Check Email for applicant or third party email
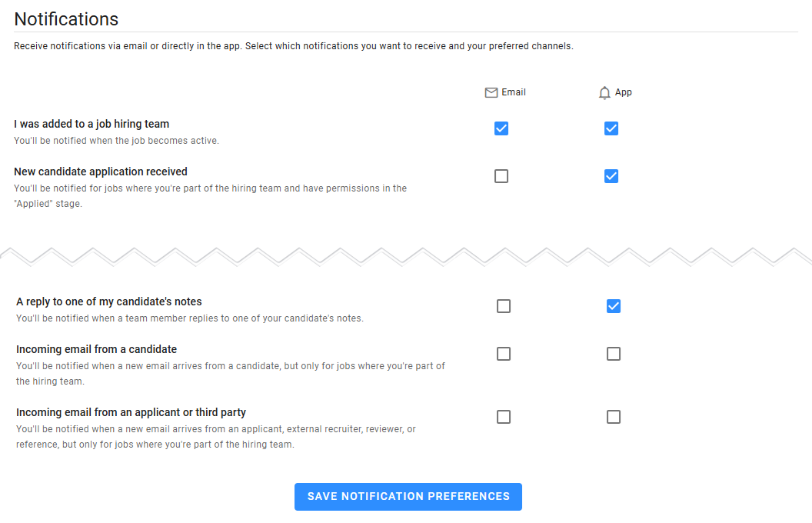Image resolution: width=812 pixels, height=523 pixels. (504, 417)
